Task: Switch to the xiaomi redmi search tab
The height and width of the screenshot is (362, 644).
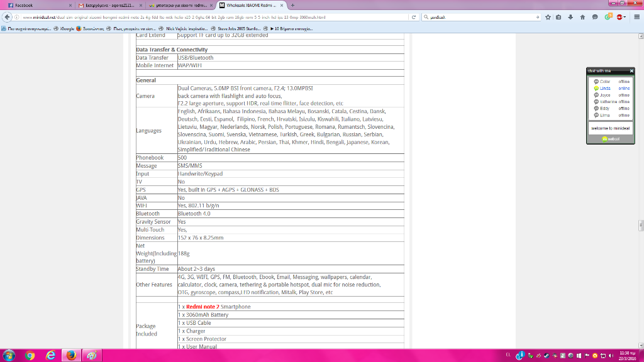Action: coord(180,5)
